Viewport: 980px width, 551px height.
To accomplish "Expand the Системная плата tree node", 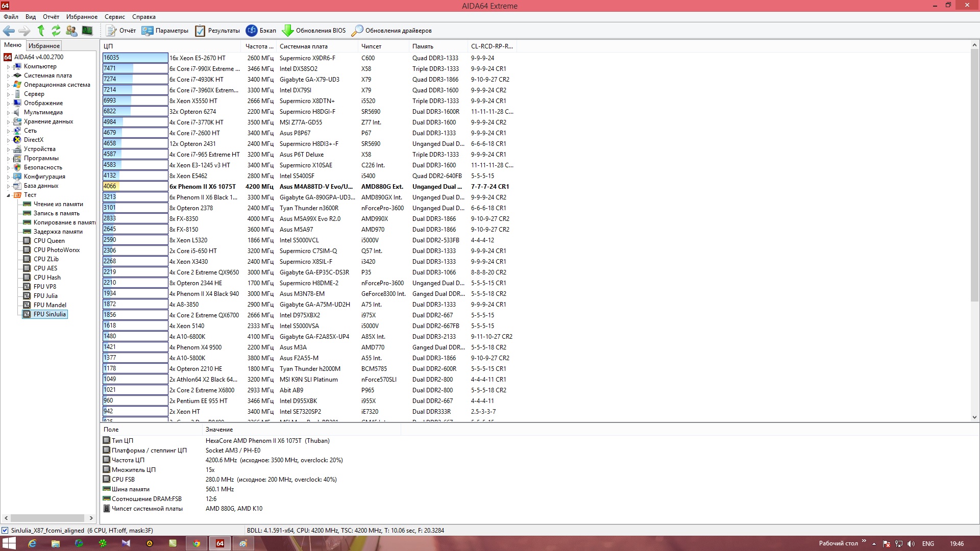I will click(8, 76).
